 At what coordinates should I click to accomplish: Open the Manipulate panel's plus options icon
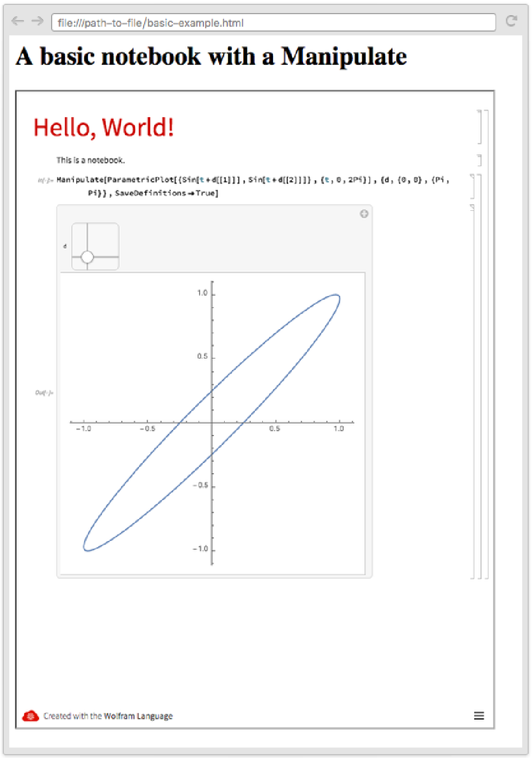(x=364, y=214)
